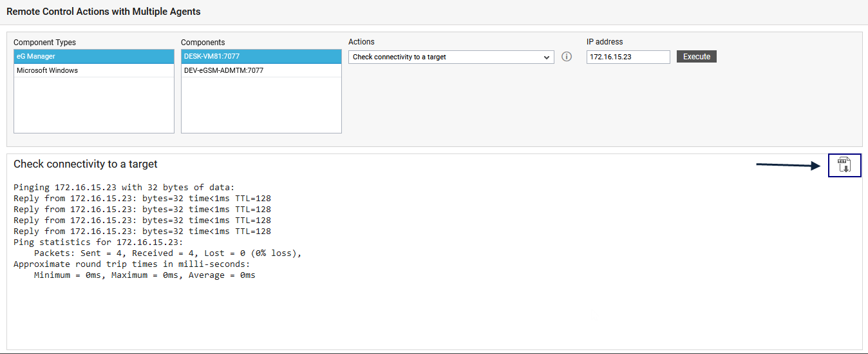Click the page title Remote Control Actions

[x=103, y=12]
